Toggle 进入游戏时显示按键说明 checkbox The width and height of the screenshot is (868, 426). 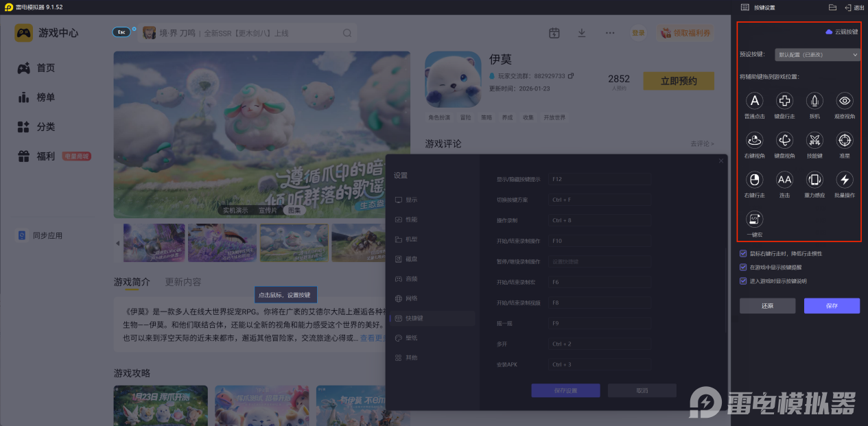[x=743, y=281]
